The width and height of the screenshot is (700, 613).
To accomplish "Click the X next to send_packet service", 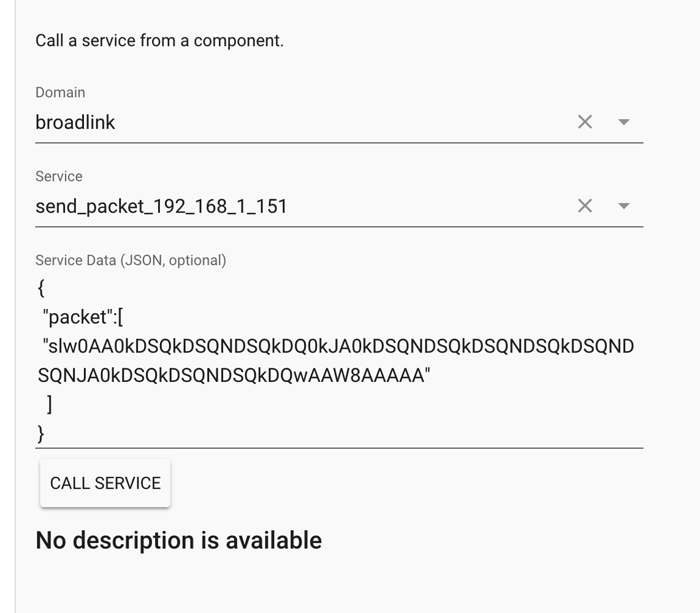I will click(584, 206).
